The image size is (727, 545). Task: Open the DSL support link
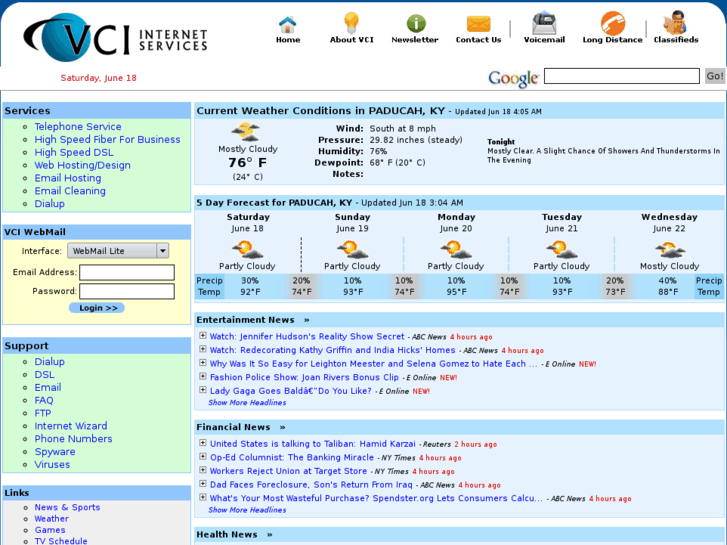45,375
